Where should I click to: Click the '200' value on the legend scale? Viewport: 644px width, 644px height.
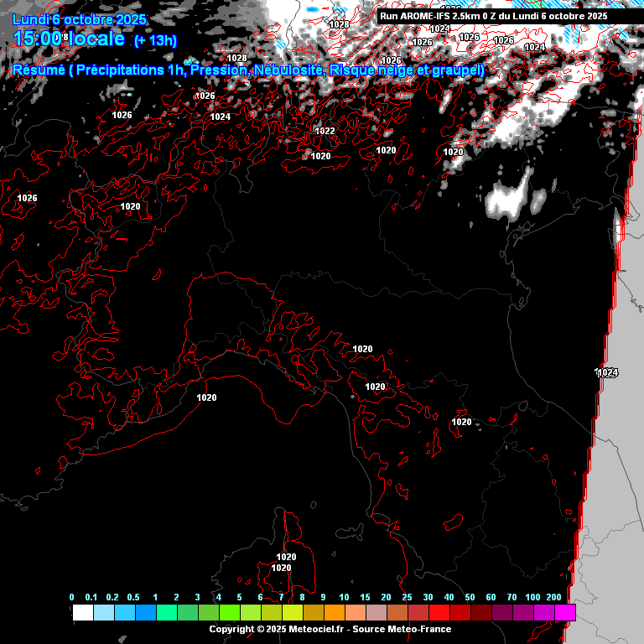(x=553, y=597)
